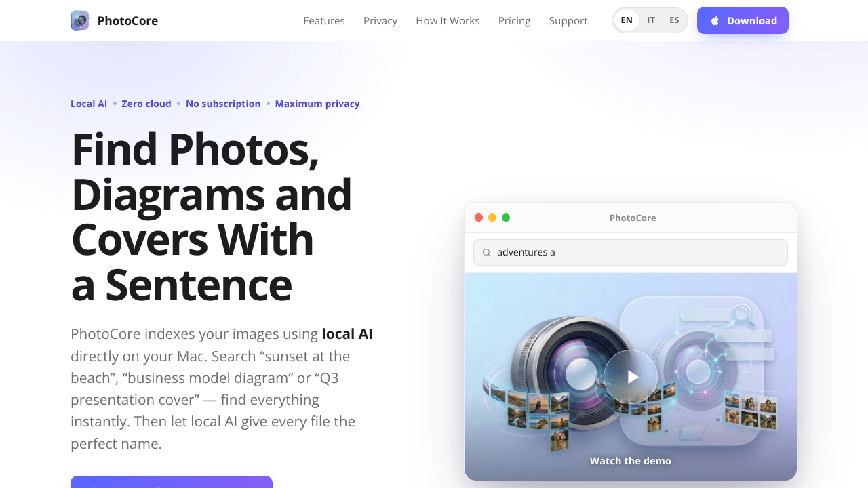The width and height of the screenshot is (868, 488).
Task: Play the demo video
Action: pos(631,377)
